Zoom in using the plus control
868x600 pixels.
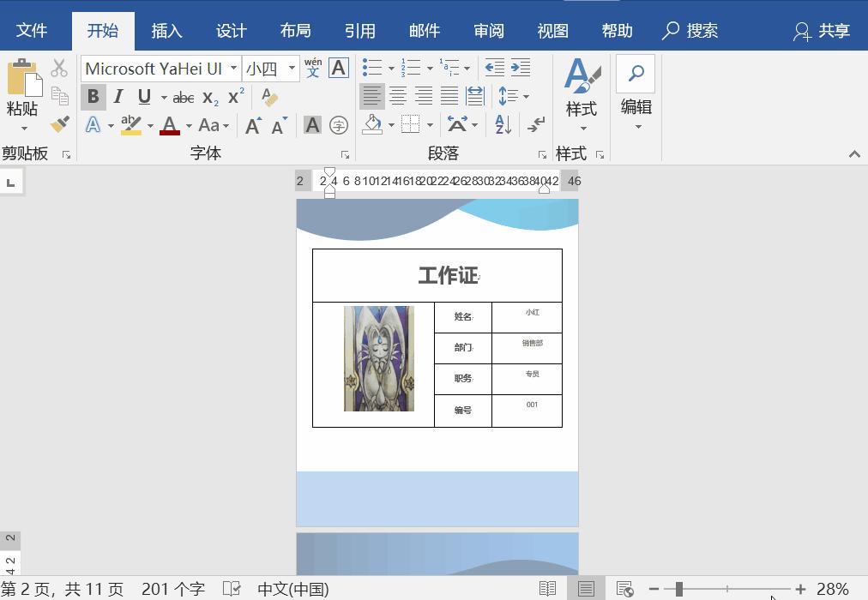tap(799, 590)
